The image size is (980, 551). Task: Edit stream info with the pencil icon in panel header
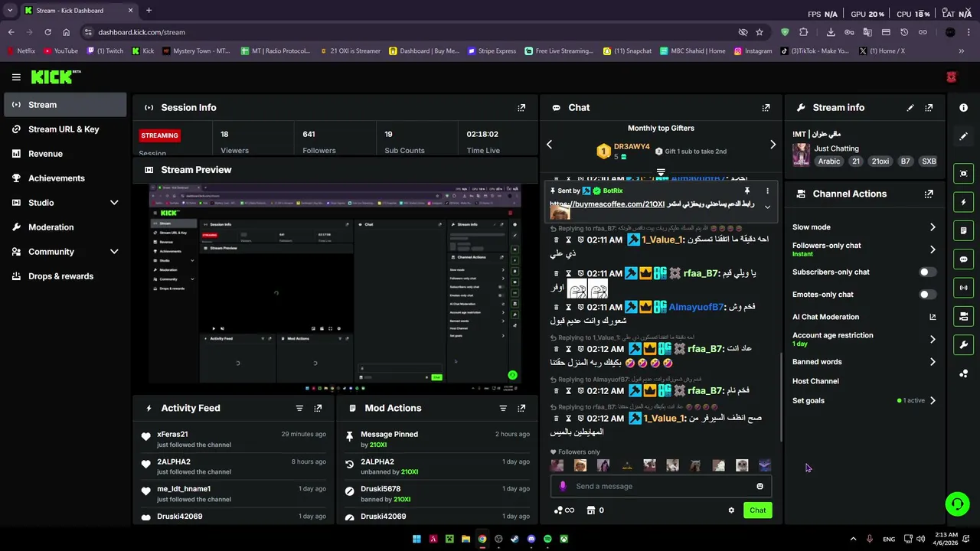pyautogui.click(x=910, y=108)
